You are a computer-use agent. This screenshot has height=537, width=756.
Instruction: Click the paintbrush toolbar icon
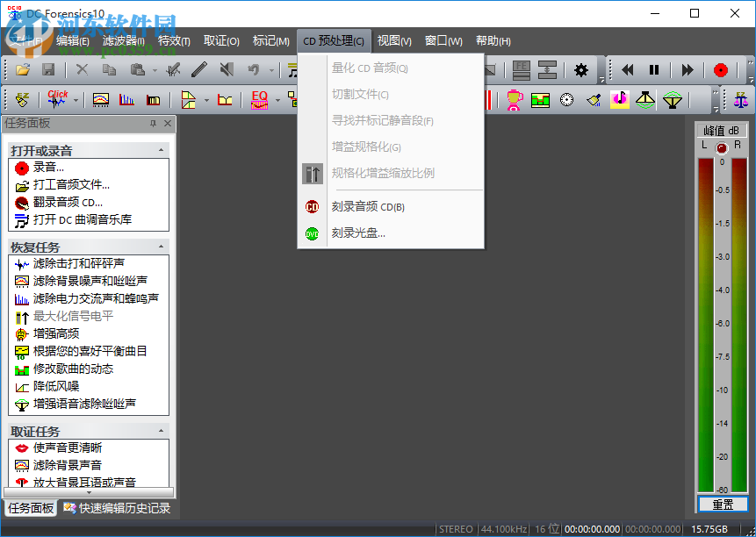(594, 100)
